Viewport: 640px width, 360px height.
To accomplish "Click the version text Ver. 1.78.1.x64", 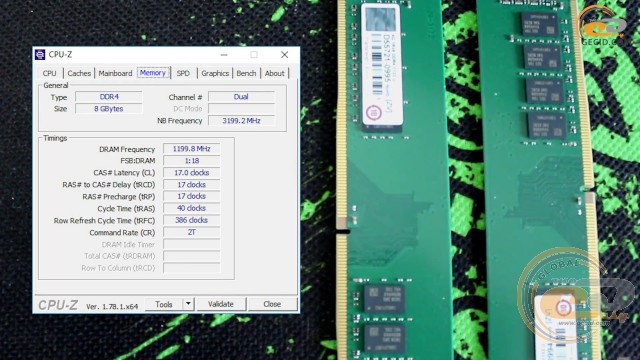I will pos(112,307).
